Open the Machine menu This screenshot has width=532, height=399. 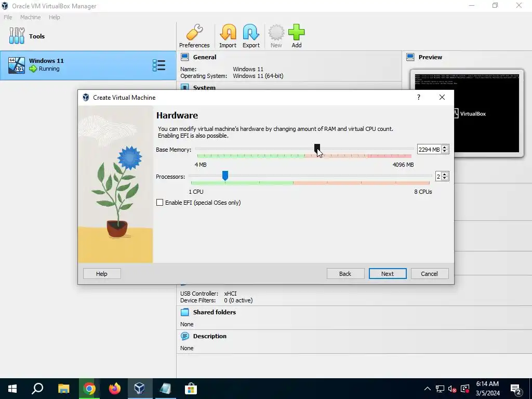[x=30, y=17]
